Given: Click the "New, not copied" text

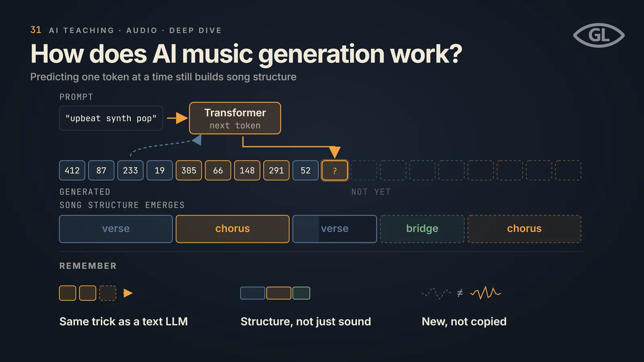Looking at the screenshot, I should pos(464,321).
